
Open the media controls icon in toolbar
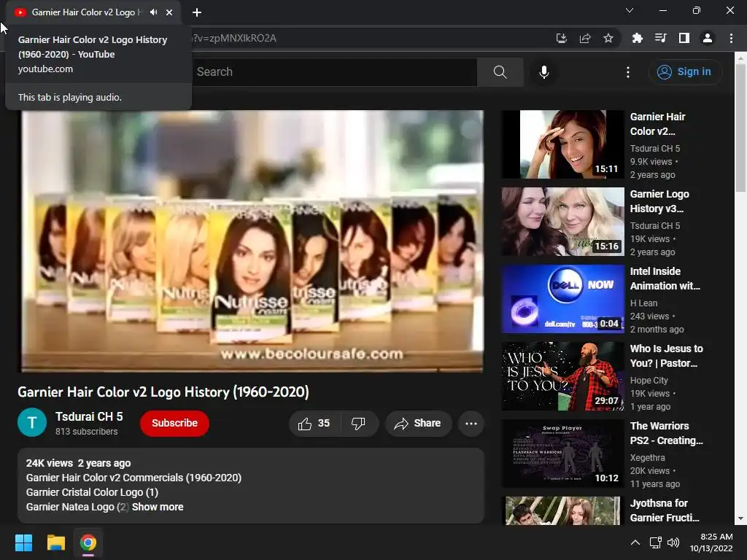tap(660, 38)
